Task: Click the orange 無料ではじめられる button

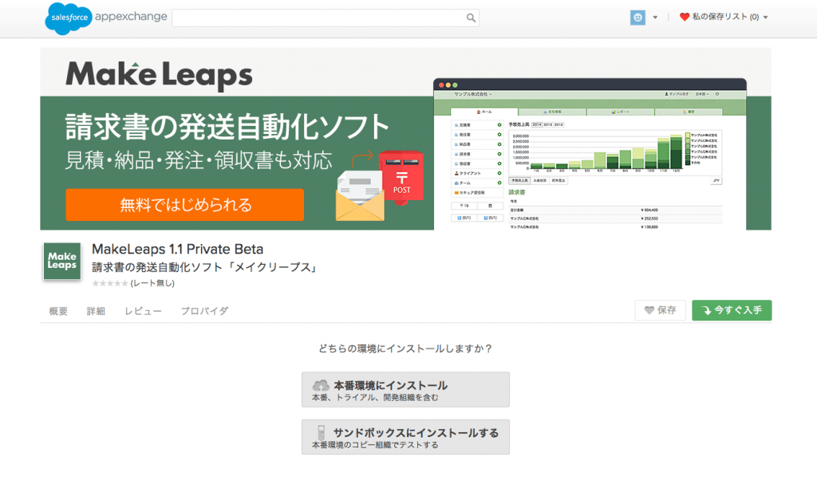Action: tap(185, 205)
